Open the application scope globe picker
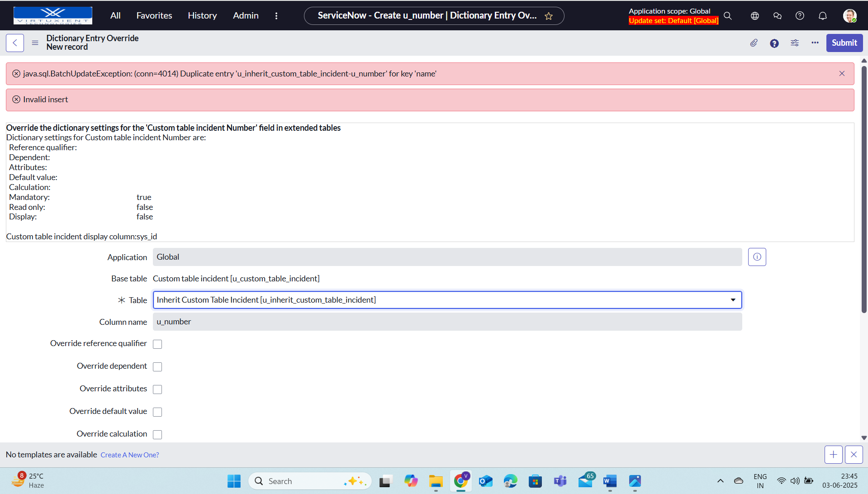 (755, 16)
